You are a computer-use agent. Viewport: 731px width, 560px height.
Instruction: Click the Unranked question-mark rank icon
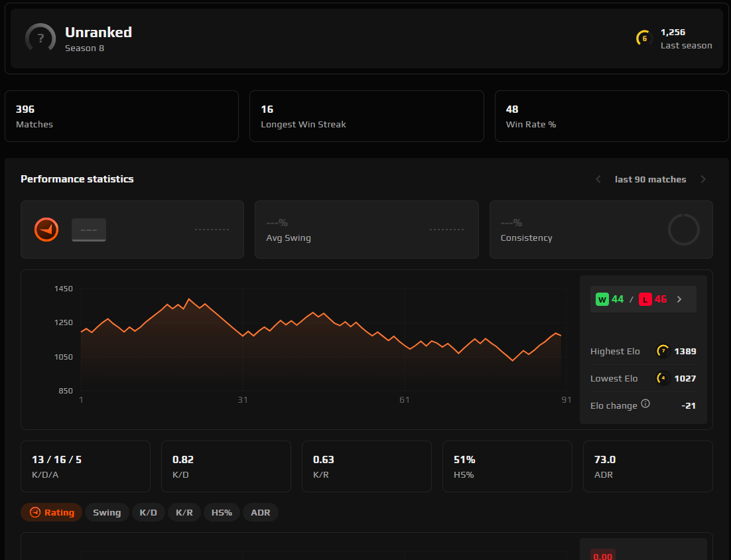point(40,38)
